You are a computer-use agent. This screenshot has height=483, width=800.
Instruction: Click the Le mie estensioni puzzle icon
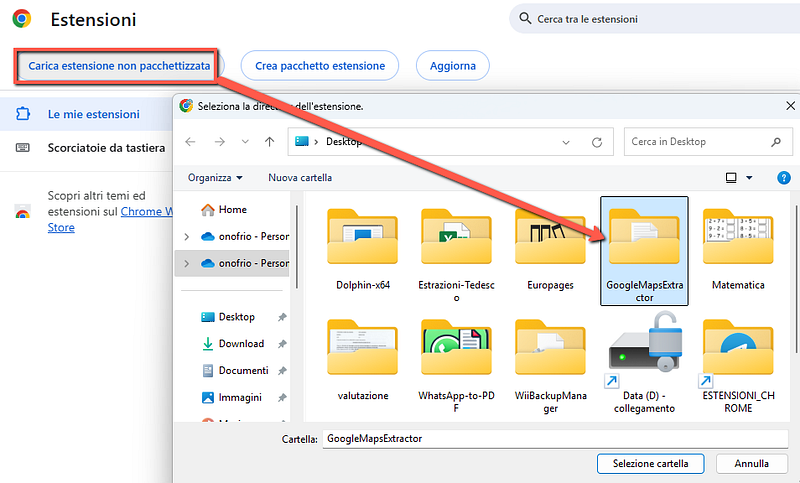(23, 114)
